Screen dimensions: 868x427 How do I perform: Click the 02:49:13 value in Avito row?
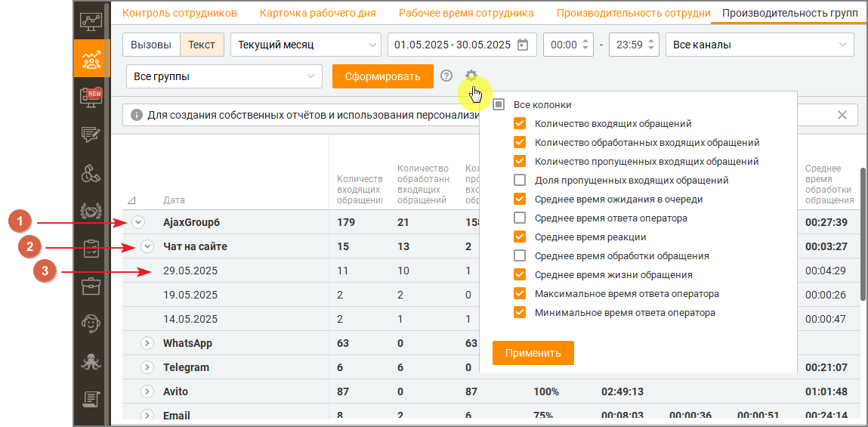(x=622, y=391)
